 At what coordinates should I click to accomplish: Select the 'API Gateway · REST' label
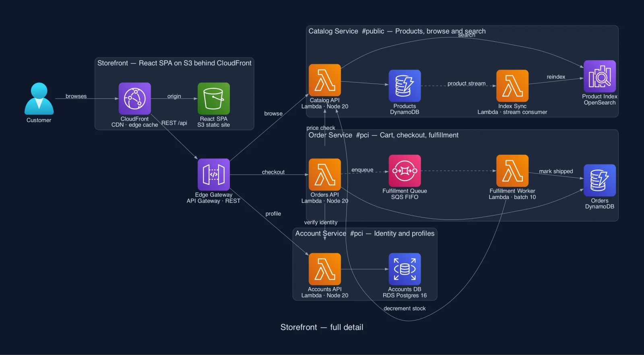tap(214, 201)
